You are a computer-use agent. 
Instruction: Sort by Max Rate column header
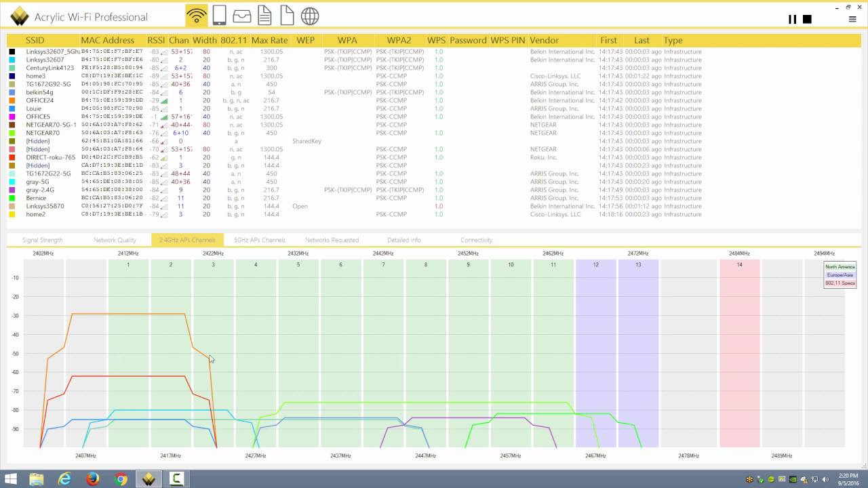[270, 40]
